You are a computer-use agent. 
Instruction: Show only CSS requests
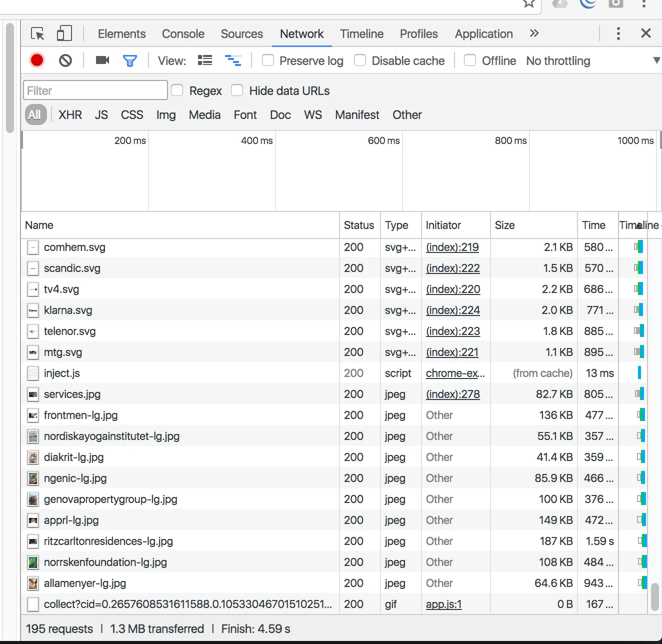(132, 115)
